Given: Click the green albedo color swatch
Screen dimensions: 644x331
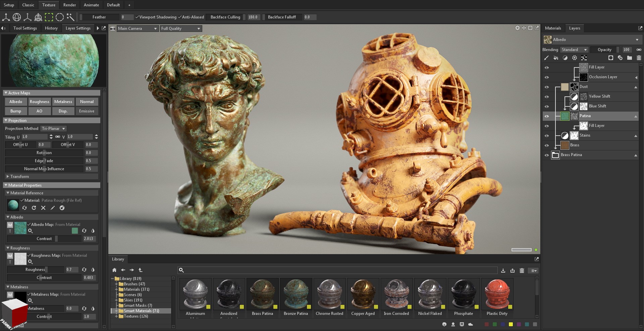Looking at the screenshot, I should click(x=75, y=231).
